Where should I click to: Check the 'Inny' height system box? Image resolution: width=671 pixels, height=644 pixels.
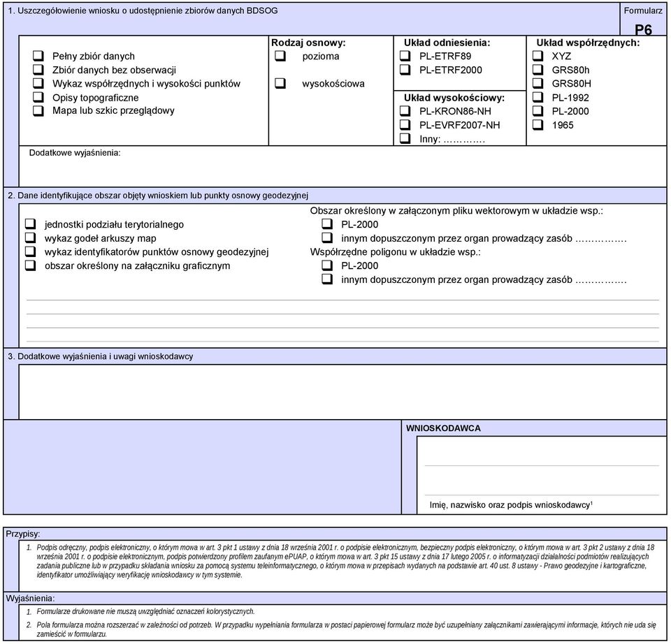coord(405,138)
